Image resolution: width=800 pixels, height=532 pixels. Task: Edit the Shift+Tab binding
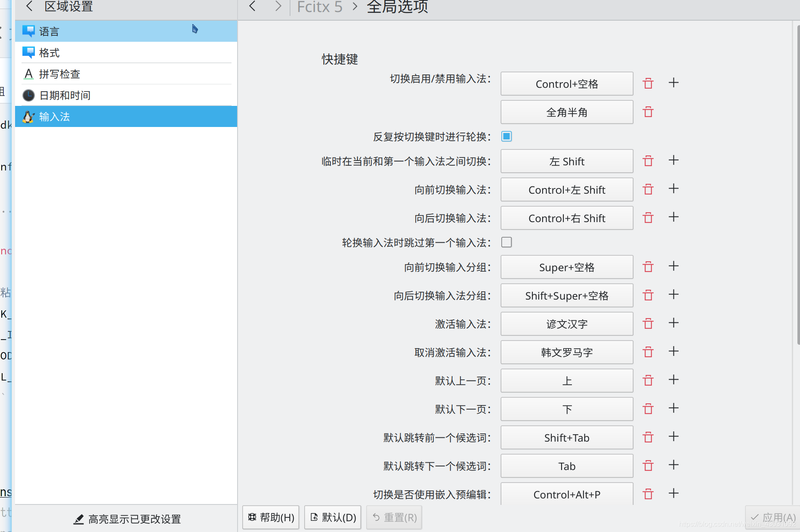coord(567,437)
